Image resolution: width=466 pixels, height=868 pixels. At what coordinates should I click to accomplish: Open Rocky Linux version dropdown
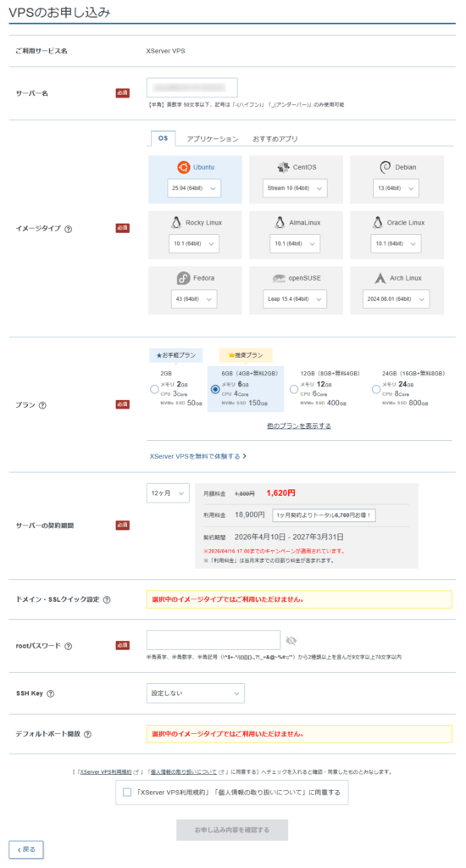(194, 243)
